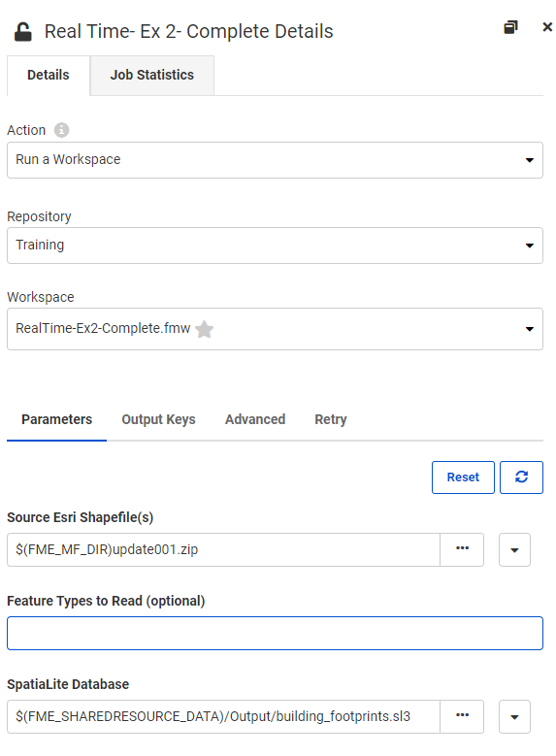Click the refresh parameters icon button
This screenshot has width=556, height=756.
(521, 477)
